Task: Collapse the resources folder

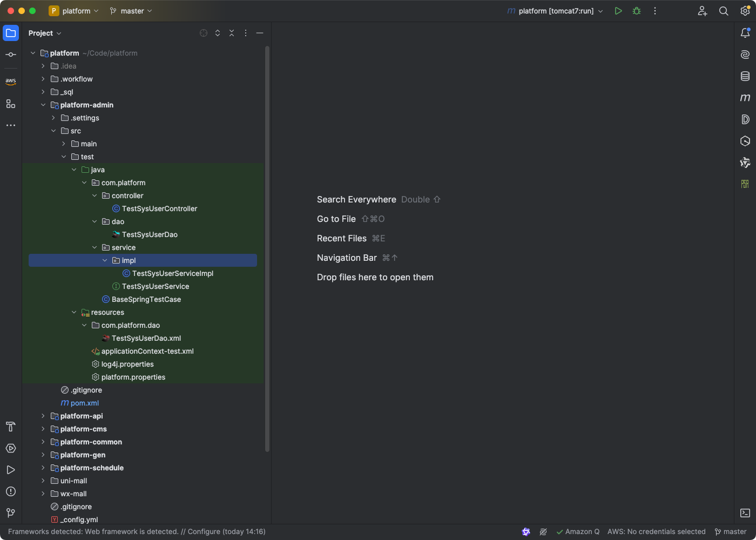Action: point(74,312)
